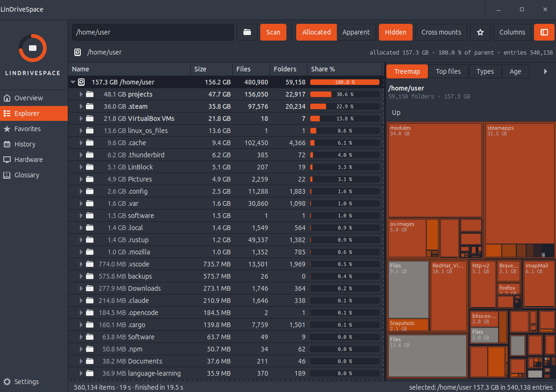The width and height of the screenshot is (556, 392).
Task: Click the drive icon in root tree row
Action: (x=81, y=82)
